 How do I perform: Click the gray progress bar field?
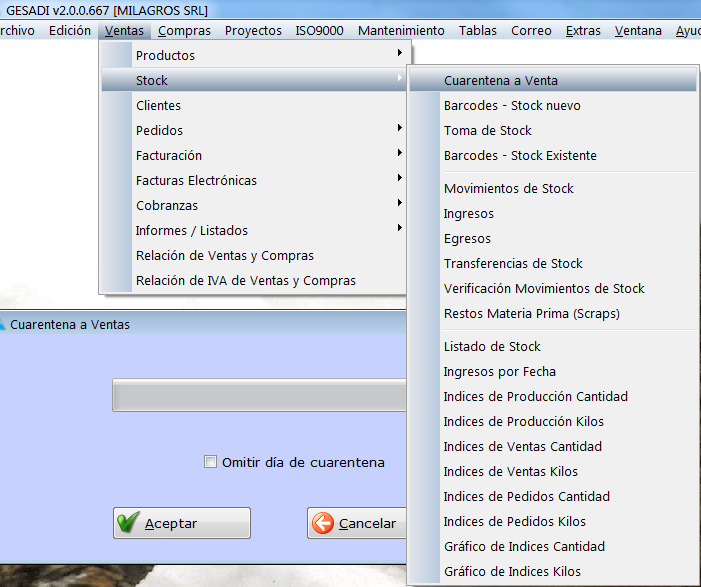pyautogui.click(x=258, y=395)
